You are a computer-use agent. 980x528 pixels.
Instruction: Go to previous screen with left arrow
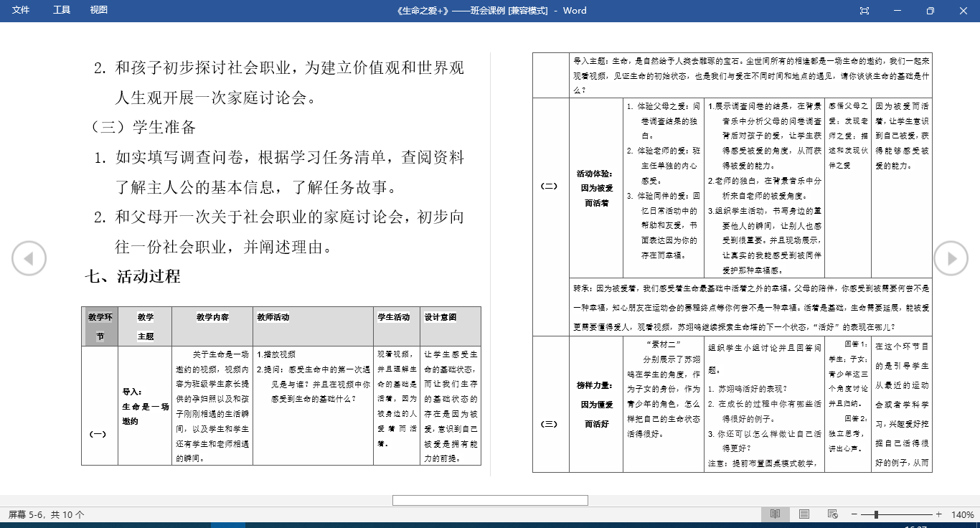(x=29, y=258)
